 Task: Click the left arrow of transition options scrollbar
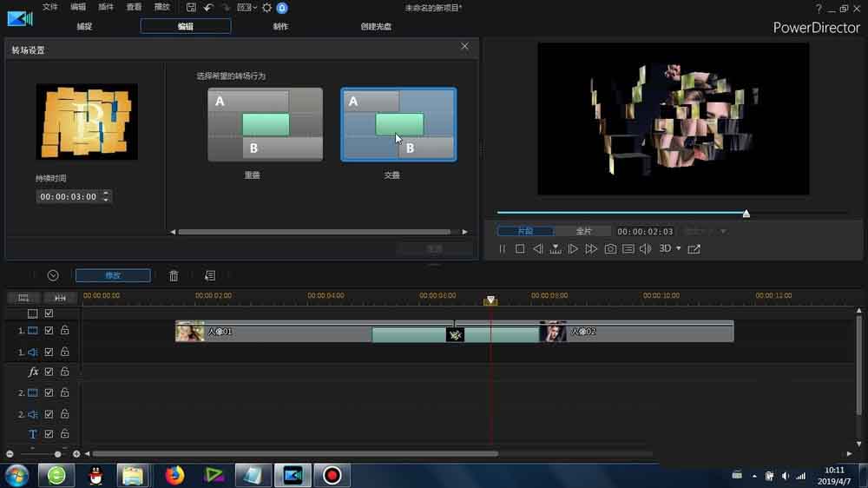[x=173, y=232]
